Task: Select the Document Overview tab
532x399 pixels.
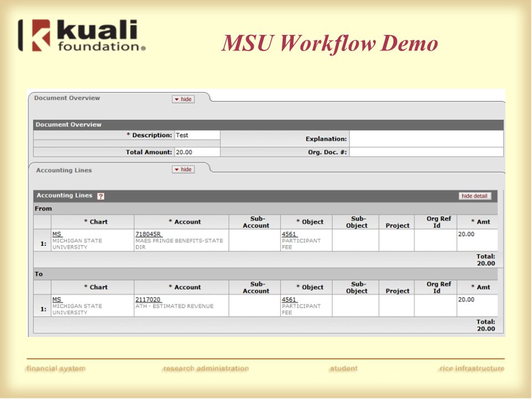Action: point(67,98)
